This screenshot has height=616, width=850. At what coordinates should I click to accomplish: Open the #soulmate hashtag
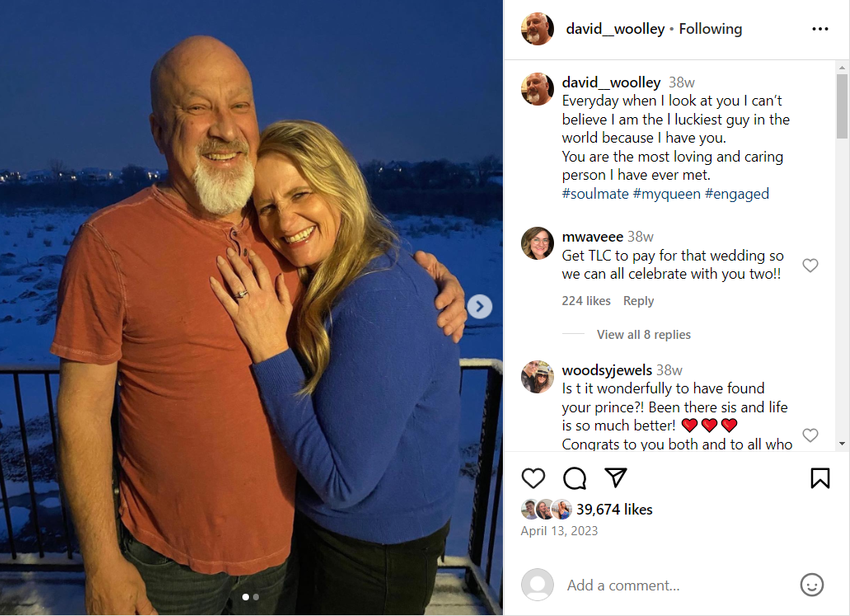click(595, 194)
